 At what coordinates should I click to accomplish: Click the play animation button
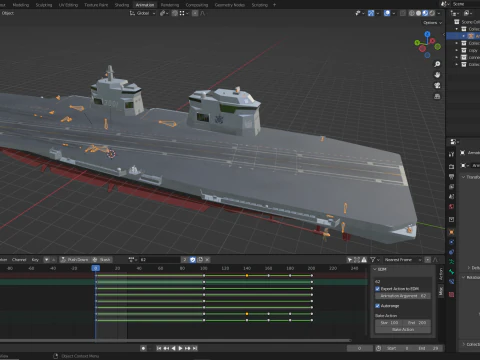pyautogui.click(x=180, y=348)
